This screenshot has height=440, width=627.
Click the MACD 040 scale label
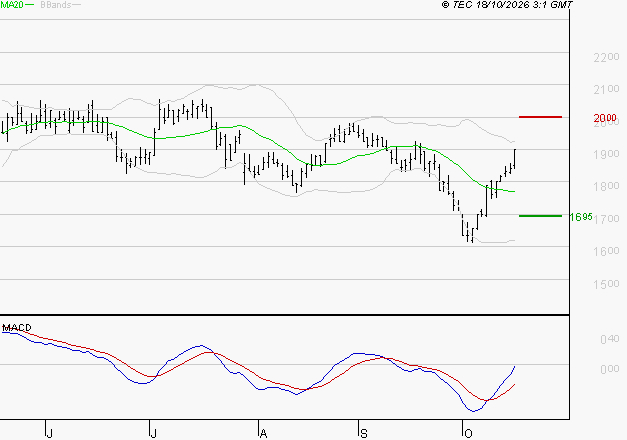point(610,339)
